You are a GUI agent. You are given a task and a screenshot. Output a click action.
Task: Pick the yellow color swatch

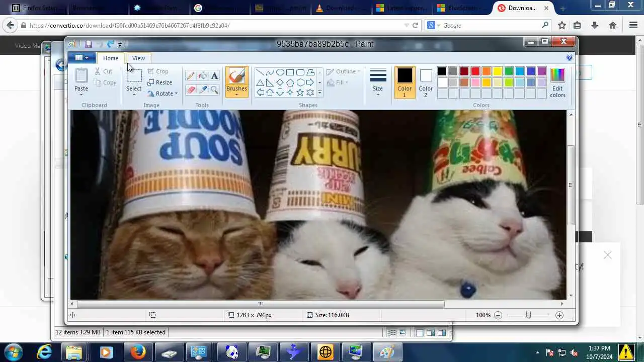[x=498, y=71]
